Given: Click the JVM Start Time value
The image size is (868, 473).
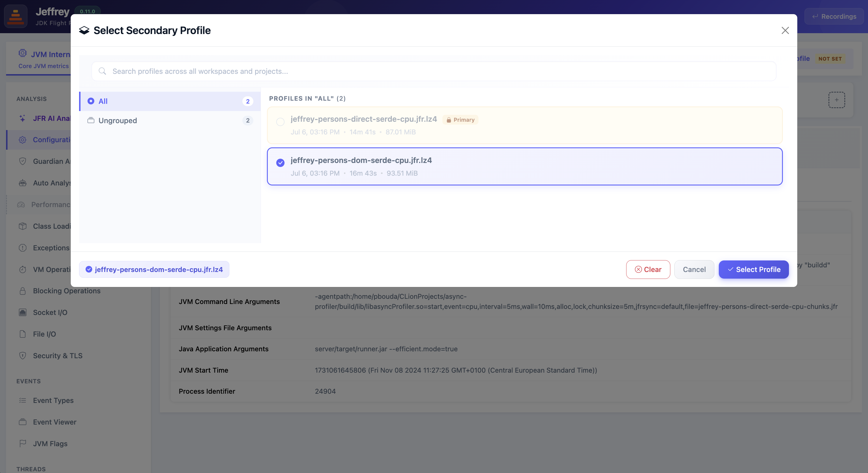Looking at the screenshot, I should (x=456, y=370).
